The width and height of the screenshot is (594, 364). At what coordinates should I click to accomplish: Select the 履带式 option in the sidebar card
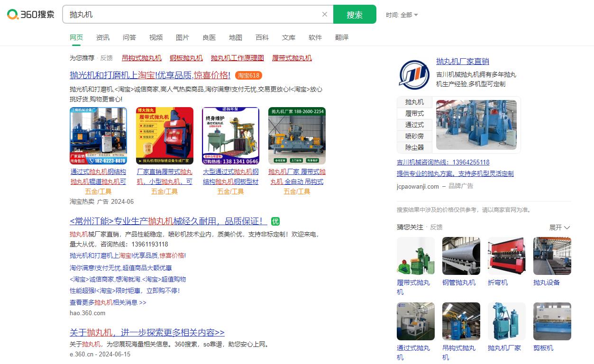(413, 113)
